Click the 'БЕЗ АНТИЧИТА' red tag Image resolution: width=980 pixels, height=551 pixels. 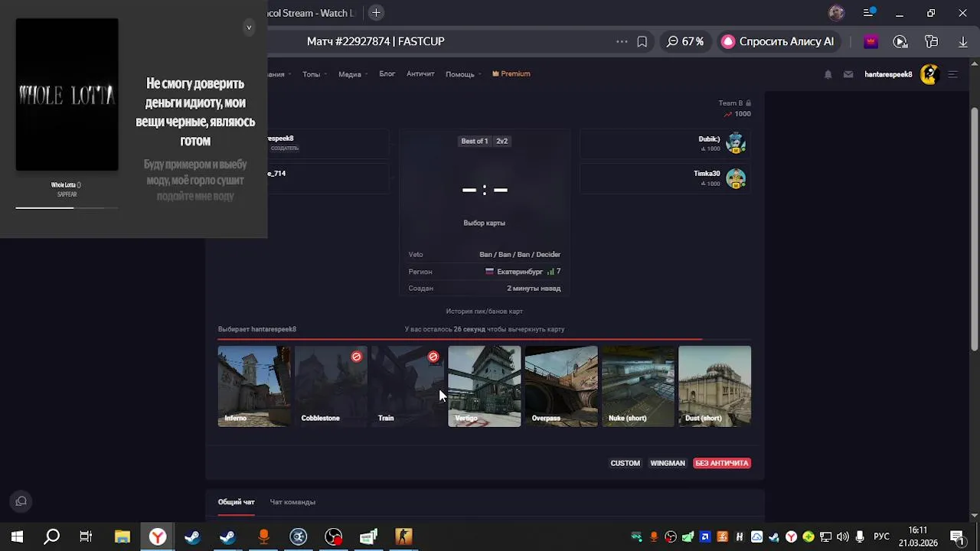tap(722, 463)
